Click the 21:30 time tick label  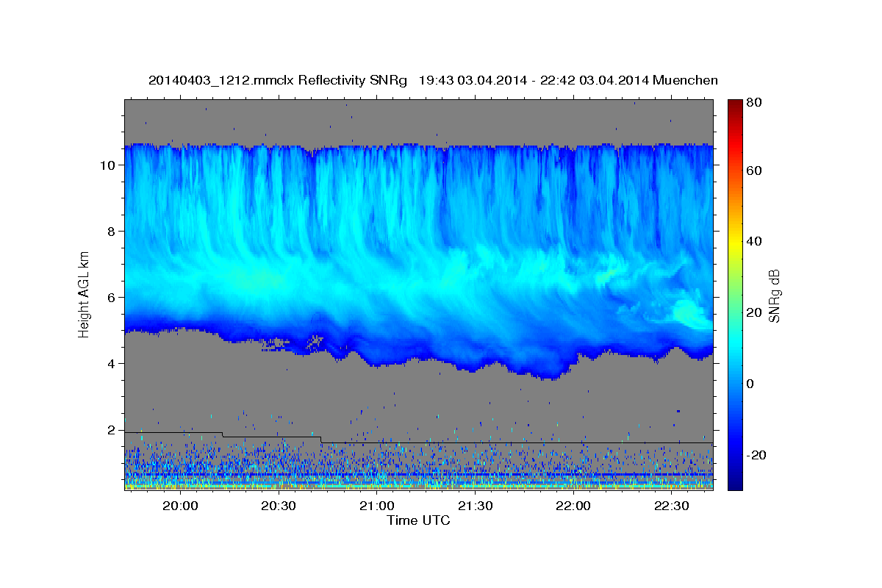pyautogui.click(x=475, y=506)
